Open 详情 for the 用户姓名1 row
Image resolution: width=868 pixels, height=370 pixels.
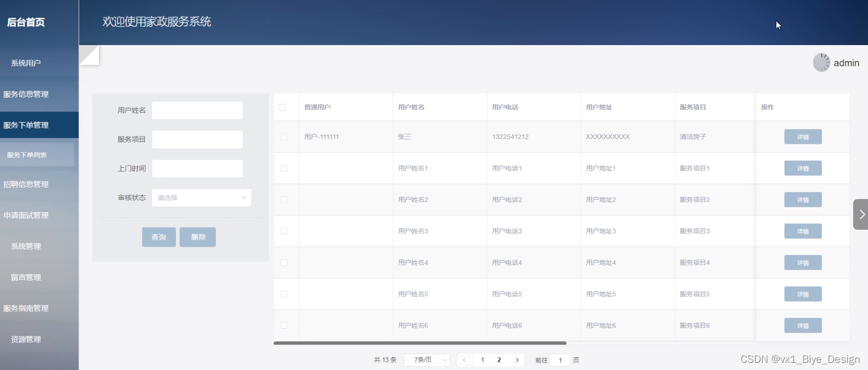tap(803, 168)
